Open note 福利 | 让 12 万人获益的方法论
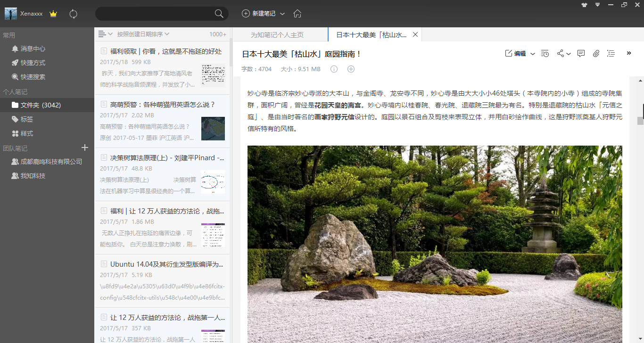The width and height of the screenshot is (644, 343). [x=163, y=228]
